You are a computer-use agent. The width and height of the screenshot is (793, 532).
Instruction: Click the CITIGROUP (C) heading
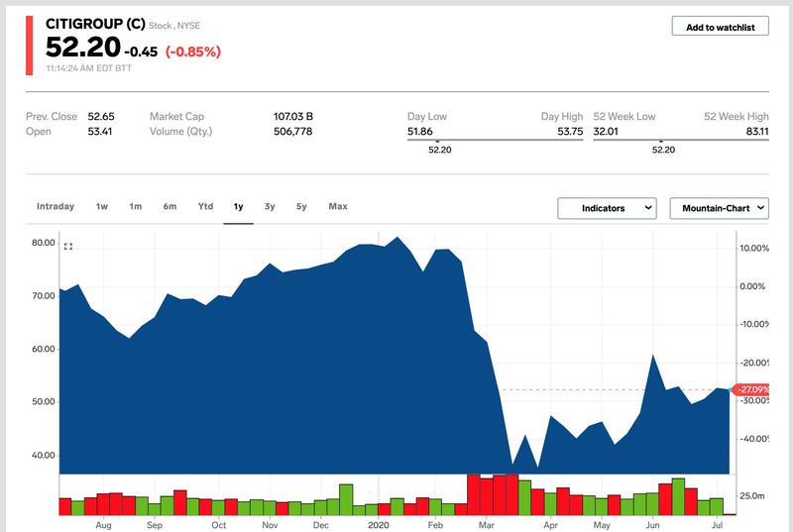[95, 24]
